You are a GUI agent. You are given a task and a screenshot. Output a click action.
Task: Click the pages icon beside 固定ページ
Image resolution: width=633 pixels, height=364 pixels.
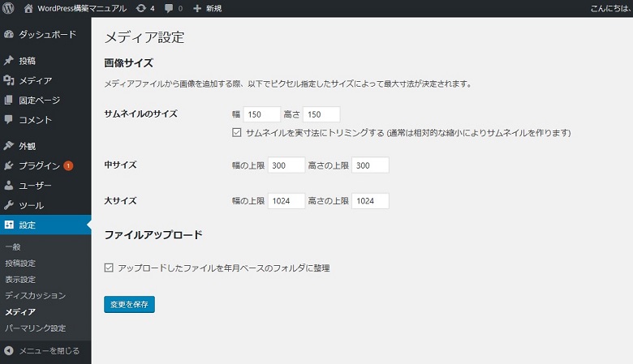pos(9,100)
